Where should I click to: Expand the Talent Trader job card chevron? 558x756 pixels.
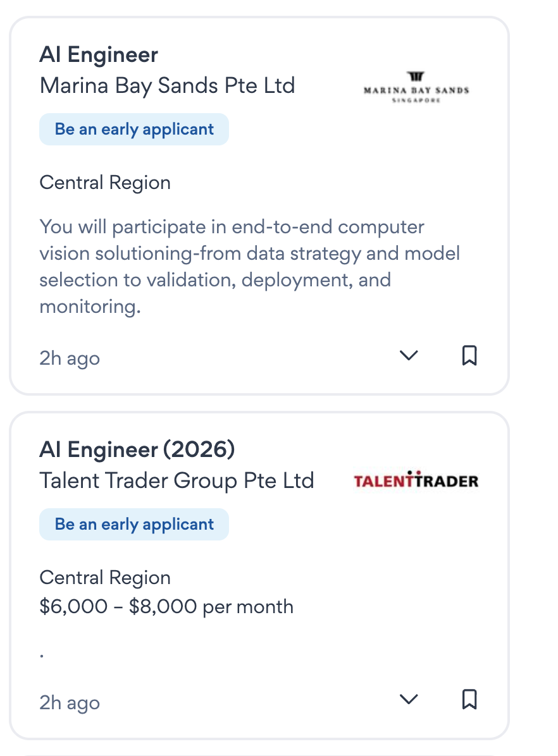point(409,699)
